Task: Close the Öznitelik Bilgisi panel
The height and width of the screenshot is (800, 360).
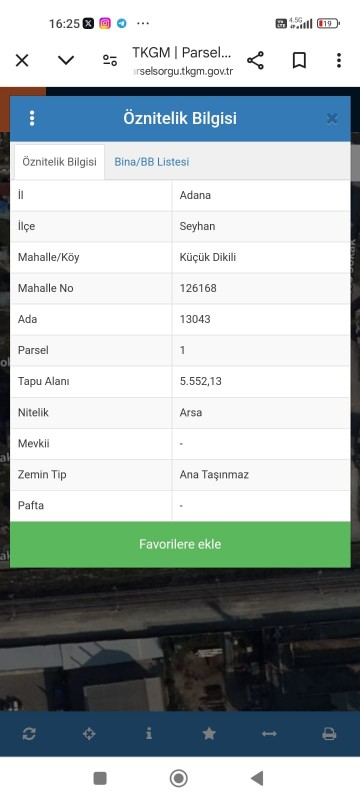Action: click(x=332, y=119)
